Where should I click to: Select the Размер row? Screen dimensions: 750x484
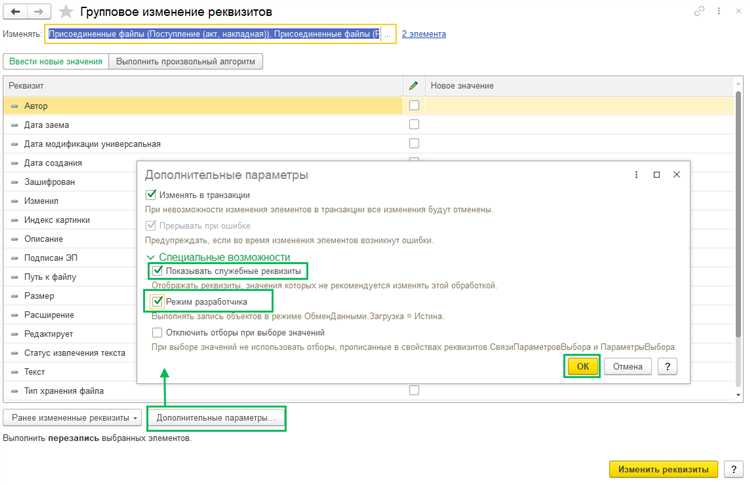(71, 296)
